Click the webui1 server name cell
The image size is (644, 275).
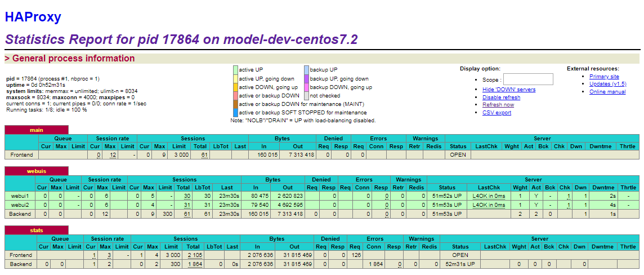pyautogui.click(x=20, y=196)
